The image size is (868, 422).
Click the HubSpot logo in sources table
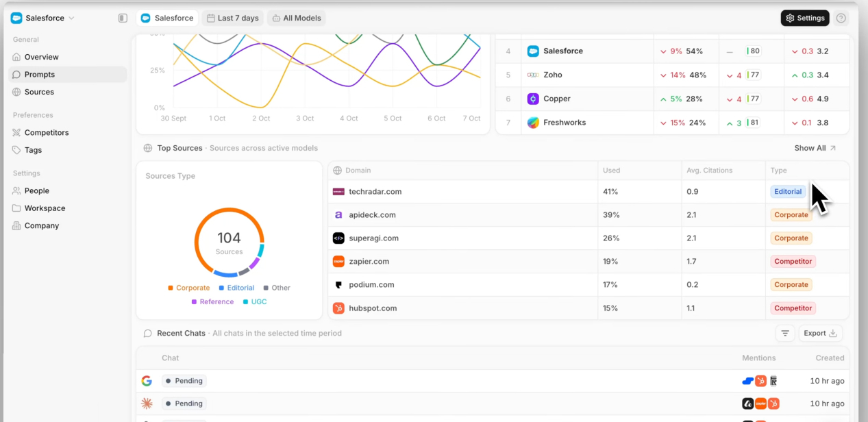[x=338, y=308]
